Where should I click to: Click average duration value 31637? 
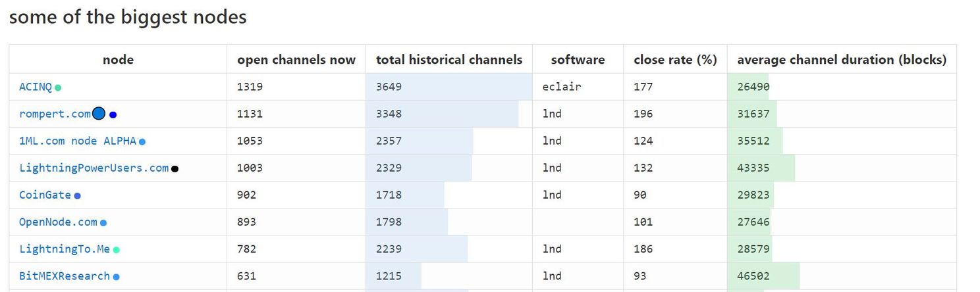tap(753, 114)
